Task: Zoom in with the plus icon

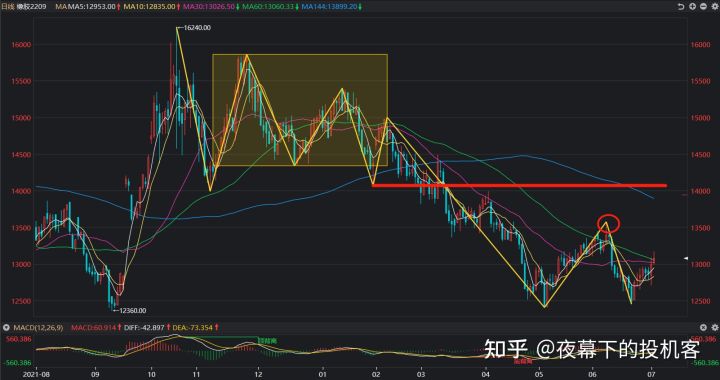Action: coord(692,6)
